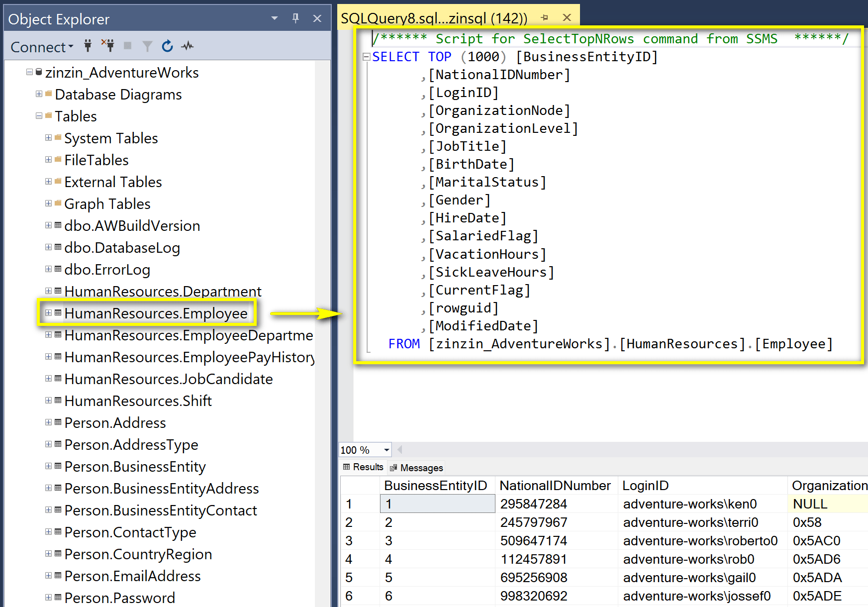This screenshot has width=868, height=607.
Task: Expand HumanResources.Employee table node
Action: click(x=48, y=313)
